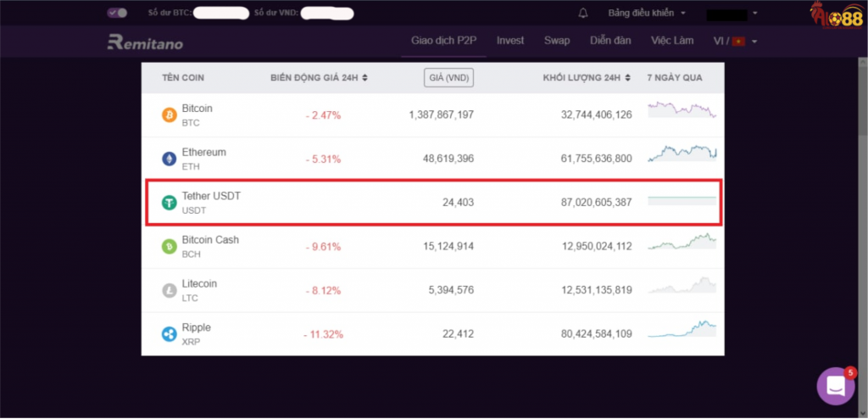
Task: Open the live chat bubble
Action: point(836,386)
